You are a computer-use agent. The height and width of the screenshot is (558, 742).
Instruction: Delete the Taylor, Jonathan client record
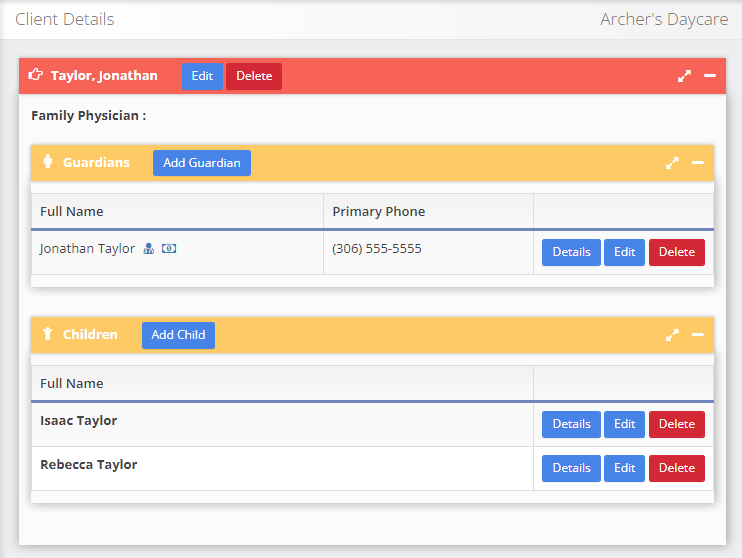point(254,76)
